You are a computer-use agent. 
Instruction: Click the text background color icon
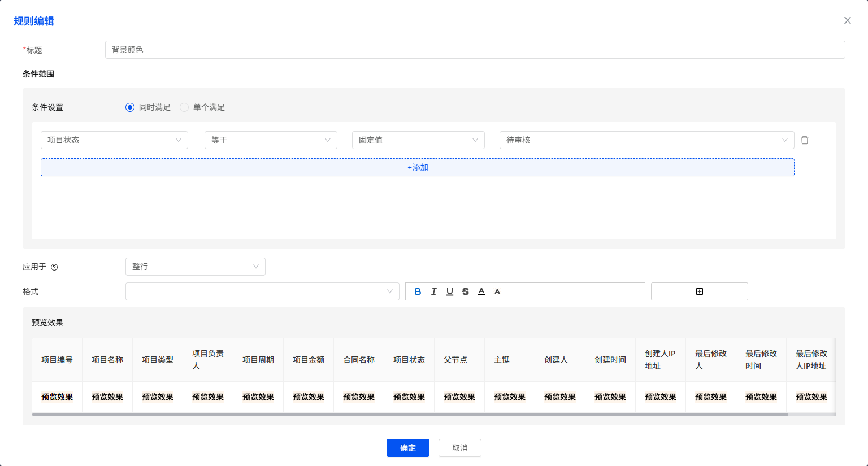pyautogui.click(x=497, y=291)
